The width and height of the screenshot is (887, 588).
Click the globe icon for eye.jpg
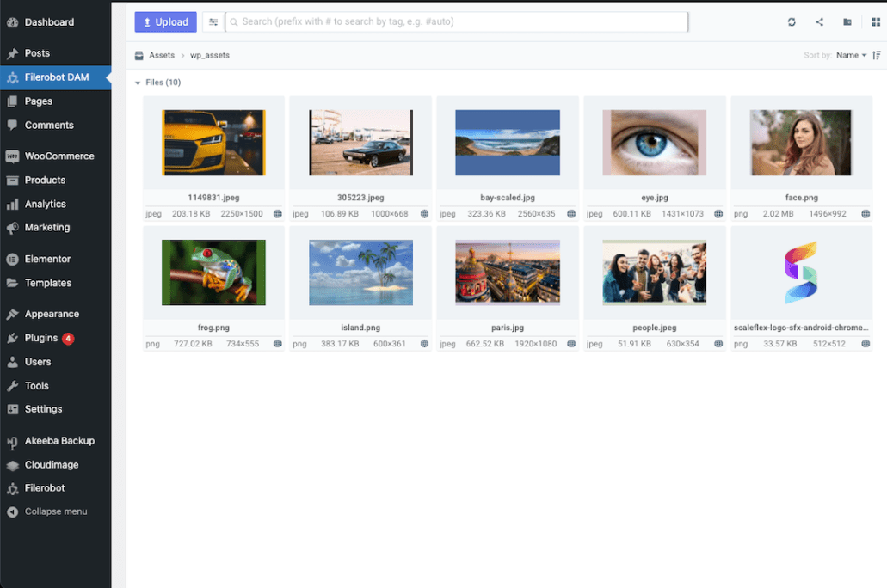point(718,214)
